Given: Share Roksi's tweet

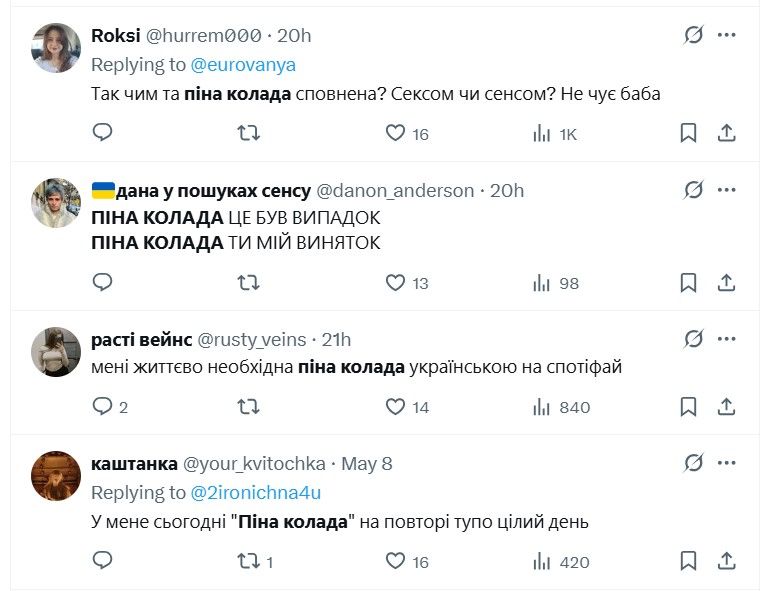Looking at the screenshot, I should coord(727,133).
